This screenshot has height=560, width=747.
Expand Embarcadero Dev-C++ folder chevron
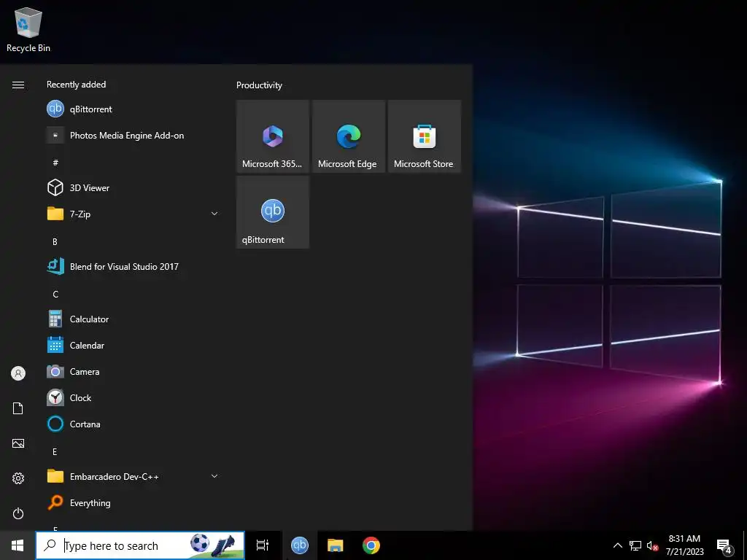coord(214,476)
